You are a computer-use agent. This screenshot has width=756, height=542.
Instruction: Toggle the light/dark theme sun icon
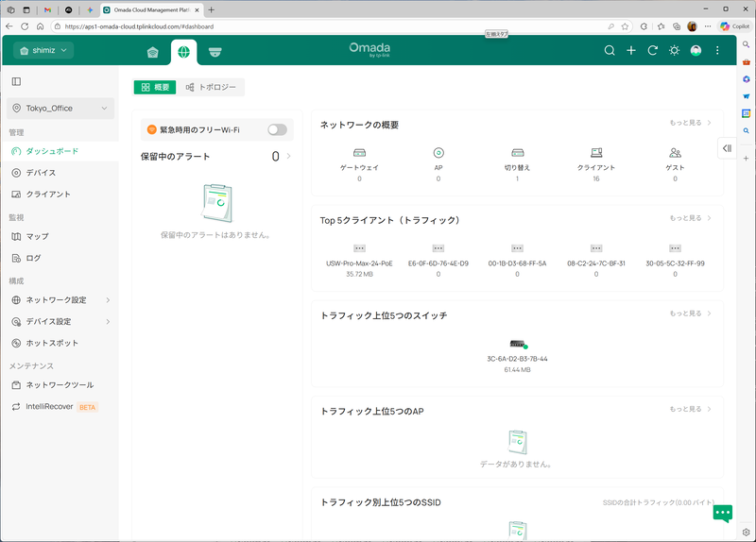tap(674, 50)
